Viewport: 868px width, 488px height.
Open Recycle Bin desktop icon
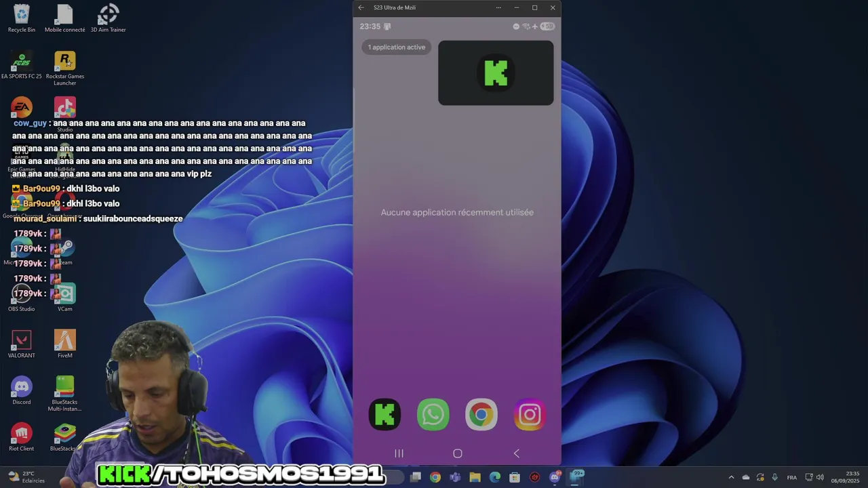22,18
